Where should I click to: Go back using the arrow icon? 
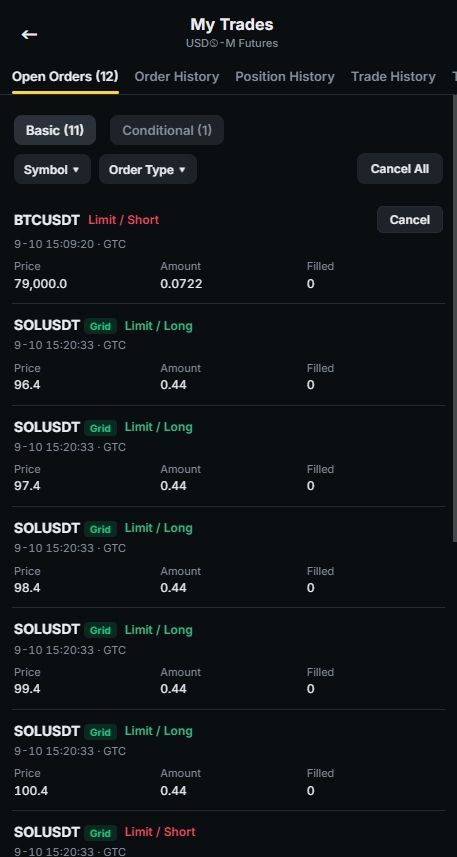[29, 34]
